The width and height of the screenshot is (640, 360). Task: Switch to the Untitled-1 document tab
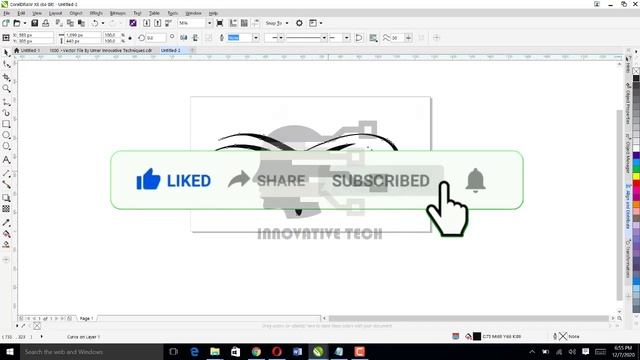click(30, 50)
